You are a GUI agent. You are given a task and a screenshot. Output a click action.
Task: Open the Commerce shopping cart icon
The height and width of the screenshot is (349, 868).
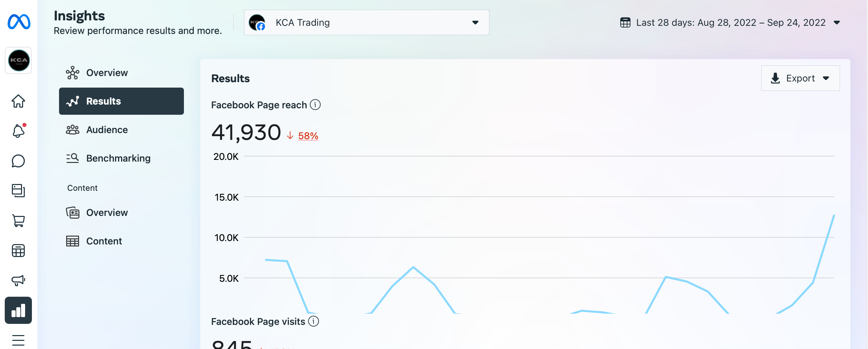(18, 221)
